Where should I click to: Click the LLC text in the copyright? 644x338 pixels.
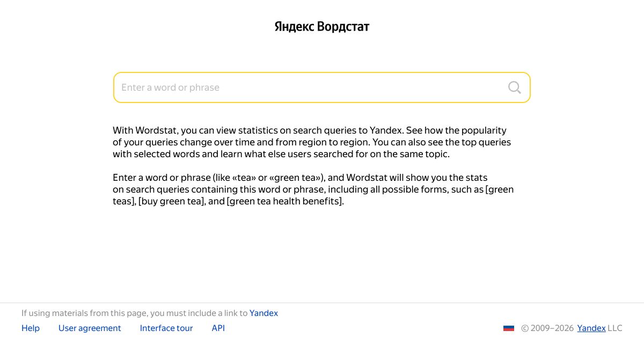point(615,328)
